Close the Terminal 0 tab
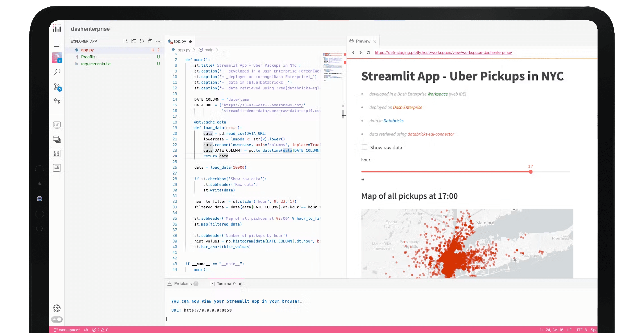The height and width of the screenshot is (333, 644). 240,284
